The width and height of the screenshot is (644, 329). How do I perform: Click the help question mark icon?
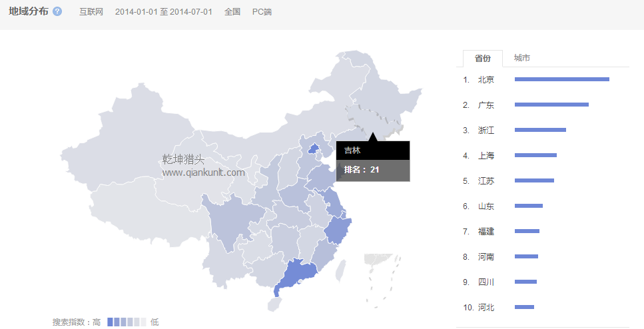click(x=57, y=12)
